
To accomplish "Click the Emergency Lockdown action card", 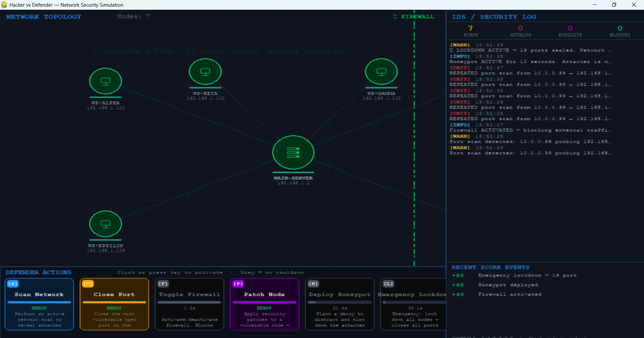I will point(413,304).
